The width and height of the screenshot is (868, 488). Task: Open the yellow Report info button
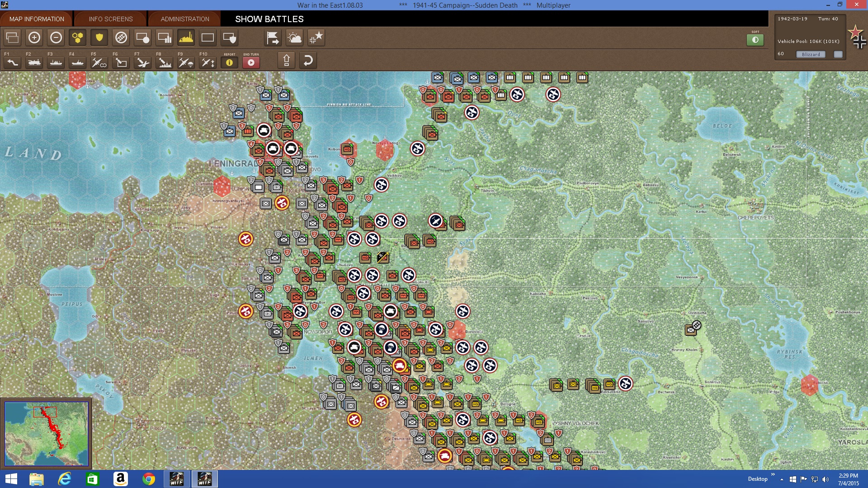point(229,62)
